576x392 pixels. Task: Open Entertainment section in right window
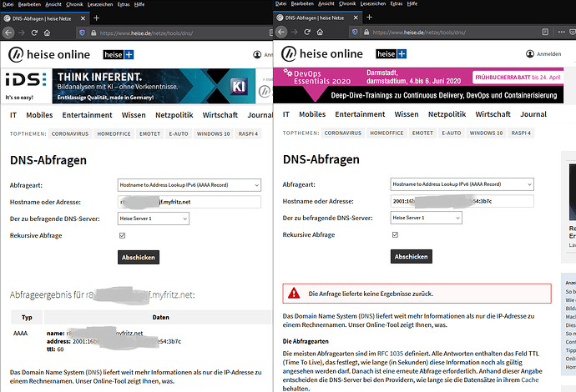point(360,114)
